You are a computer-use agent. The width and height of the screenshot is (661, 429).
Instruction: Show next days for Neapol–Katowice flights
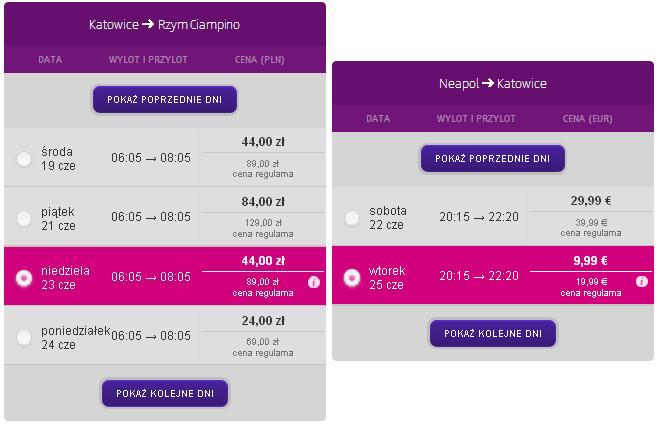[493, 333]
